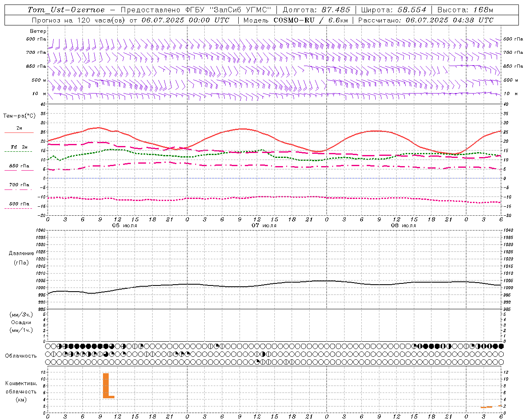Click the Давление pressure panel label

coord(21,253)
